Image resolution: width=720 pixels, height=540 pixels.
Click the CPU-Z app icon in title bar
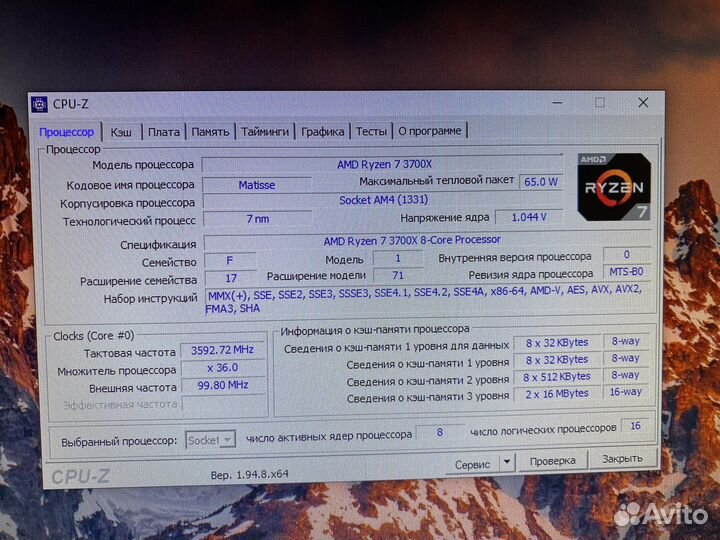point(39,105)
